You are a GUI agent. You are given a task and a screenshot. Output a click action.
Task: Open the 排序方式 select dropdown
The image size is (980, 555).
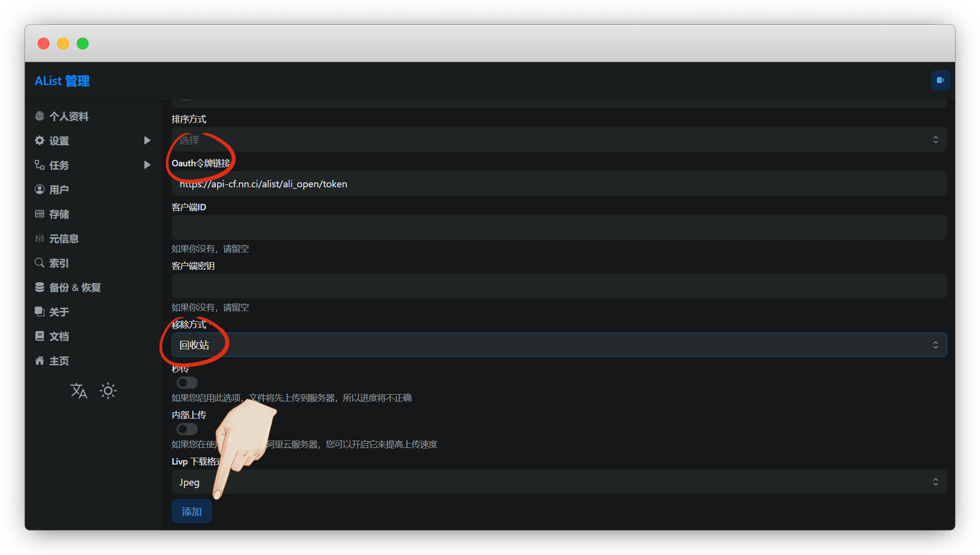coord(559,140)
